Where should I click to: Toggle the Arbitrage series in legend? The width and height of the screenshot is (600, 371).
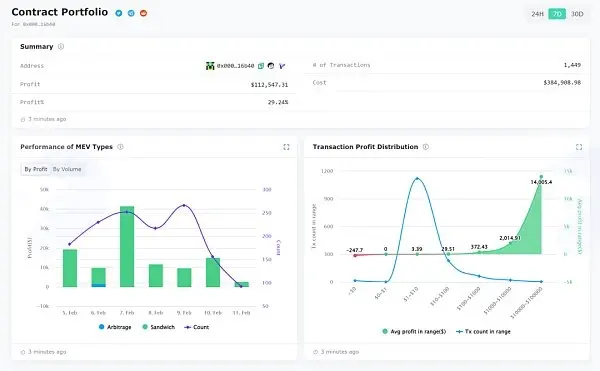point(115,327)
